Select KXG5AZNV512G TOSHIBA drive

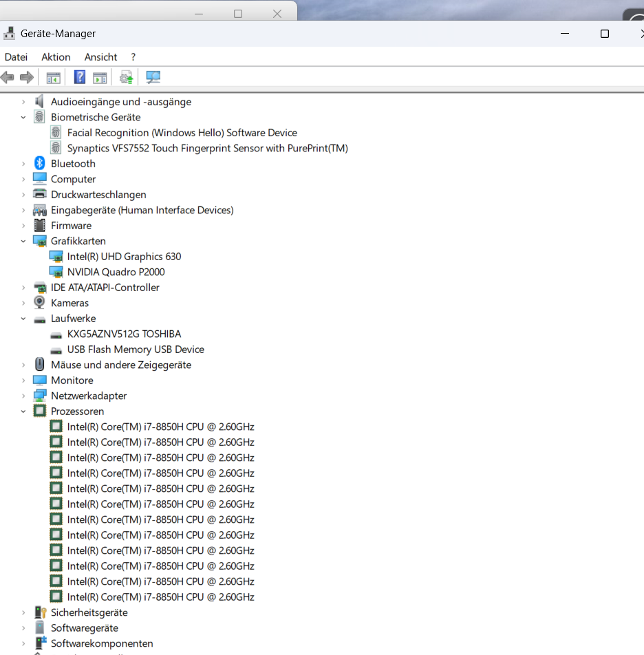[x=124, y=334]
